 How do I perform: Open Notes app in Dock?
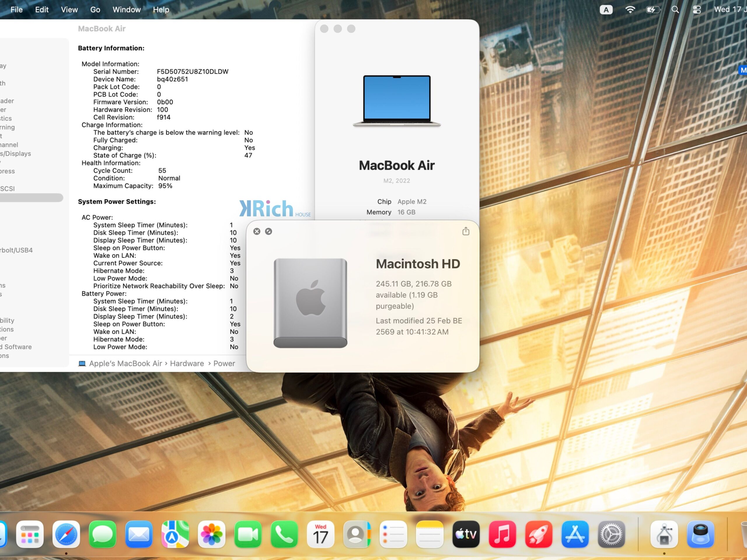(430, 534)
